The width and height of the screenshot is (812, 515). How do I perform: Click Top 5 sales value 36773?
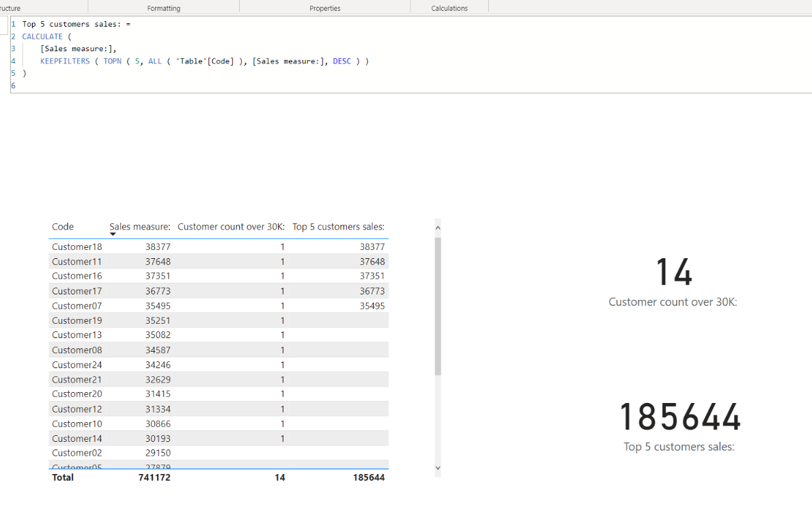tap(372, 291)
